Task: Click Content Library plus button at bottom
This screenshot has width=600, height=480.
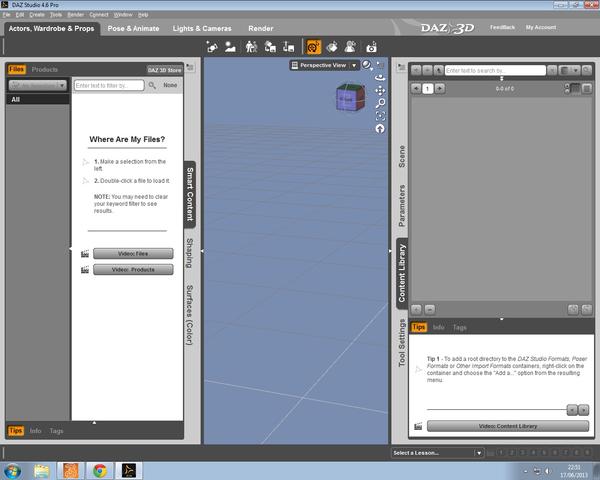Action: [416, 309]
